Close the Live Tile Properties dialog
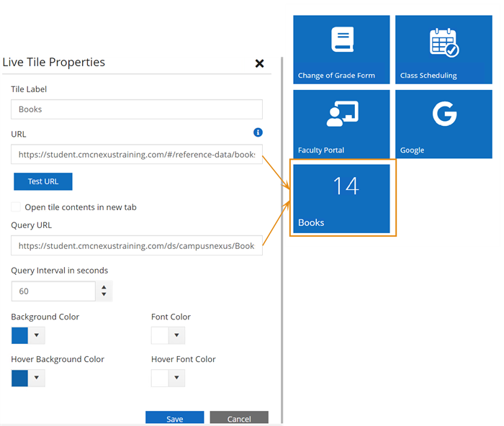The image size is (504, 426). tap(259, 63)
